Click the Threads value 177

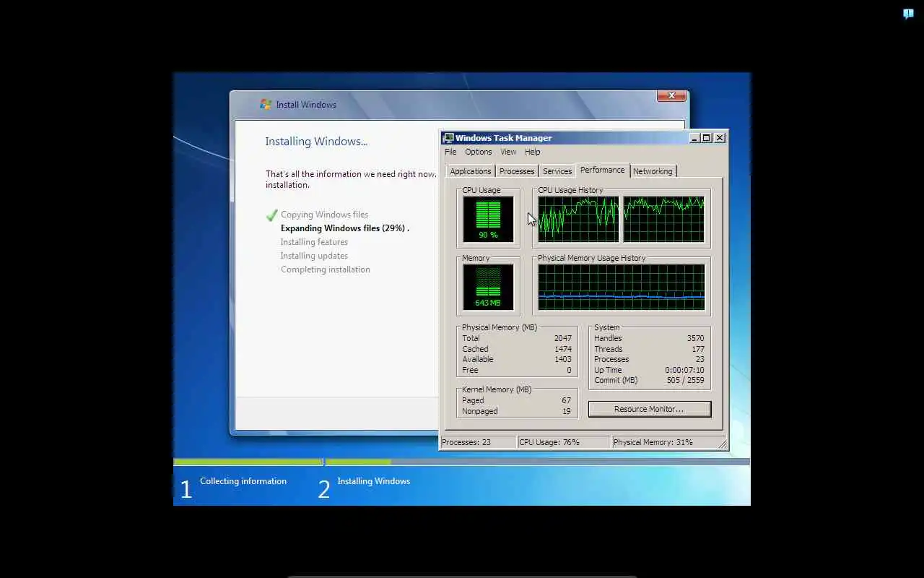pos(698,349)
